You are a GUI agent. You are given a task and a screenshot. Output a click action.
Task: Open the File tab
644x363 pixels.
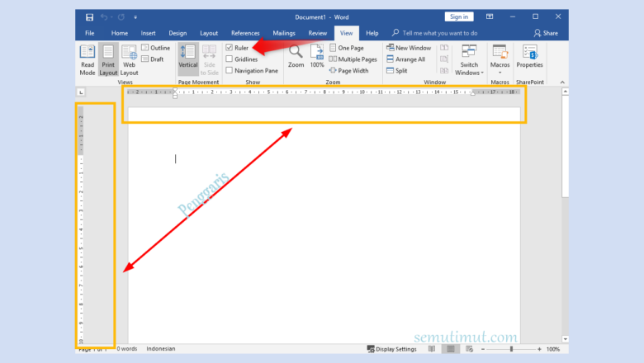89,33
